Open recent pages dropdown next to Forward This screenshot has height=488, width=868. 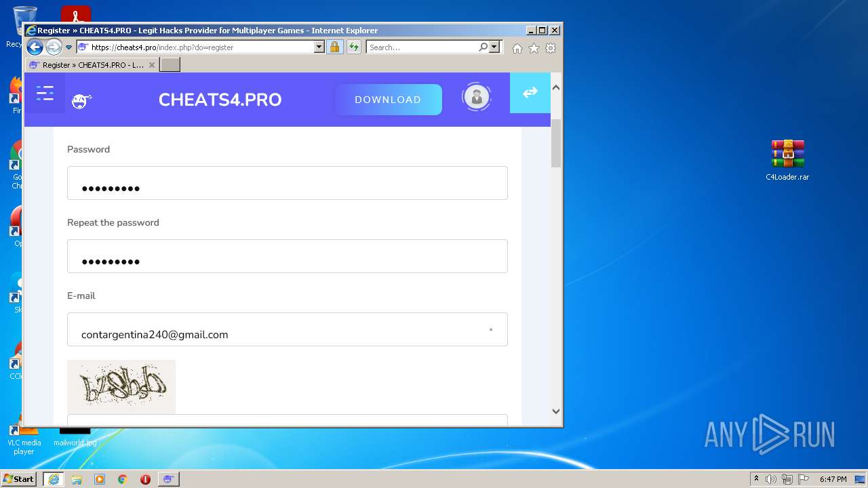(x=68, y=47)
